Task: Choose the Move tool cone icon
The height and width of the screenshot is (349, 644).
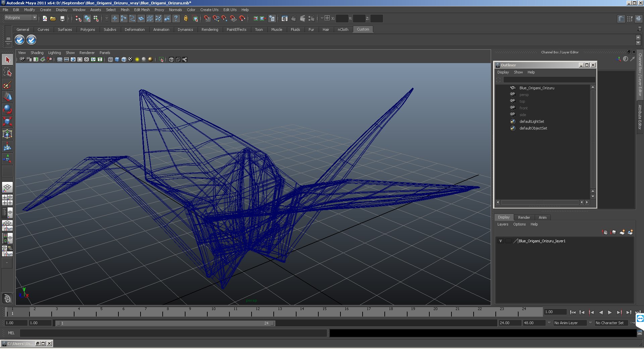Action: click(7, 97)
